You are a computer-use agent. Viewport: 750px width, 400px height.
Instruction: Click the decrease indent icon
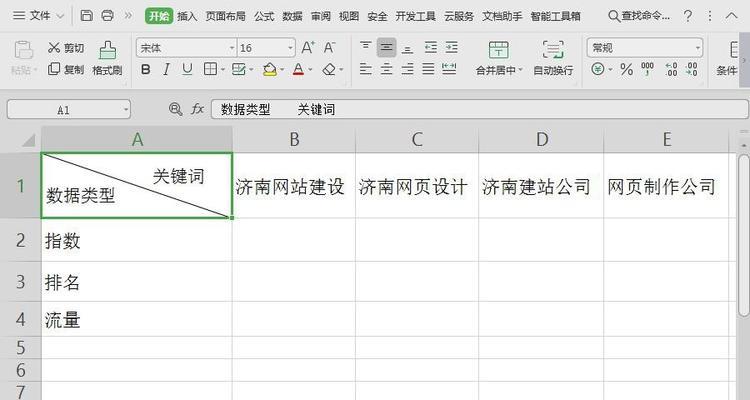(430, 47)
